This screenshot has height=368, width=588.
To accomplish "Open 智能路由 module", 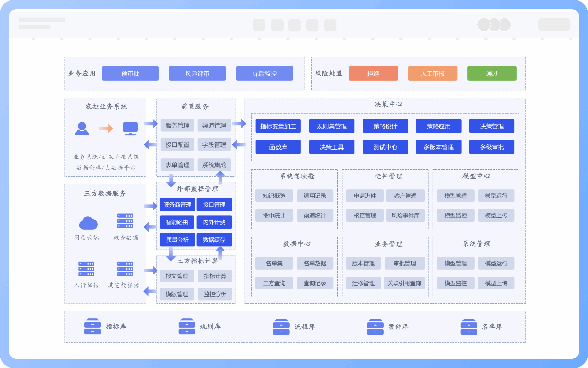I will (x=177, y=222).
